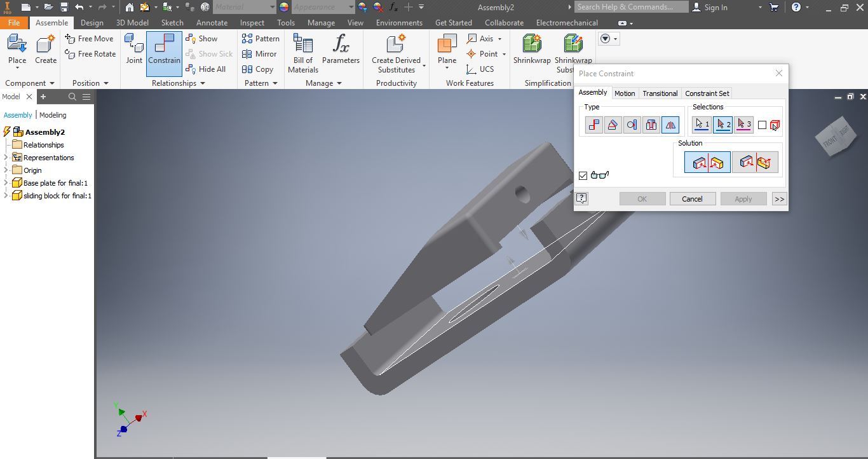
Task: Click the Mirror components tool
Action: point(259,54)
